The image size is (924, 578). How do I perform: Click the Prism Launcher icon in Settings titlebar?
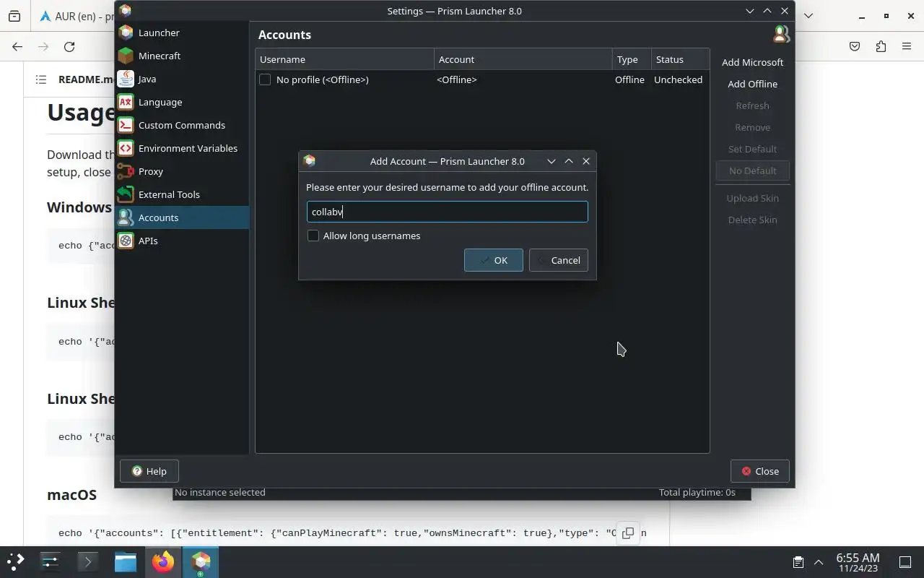coord(126,11)
